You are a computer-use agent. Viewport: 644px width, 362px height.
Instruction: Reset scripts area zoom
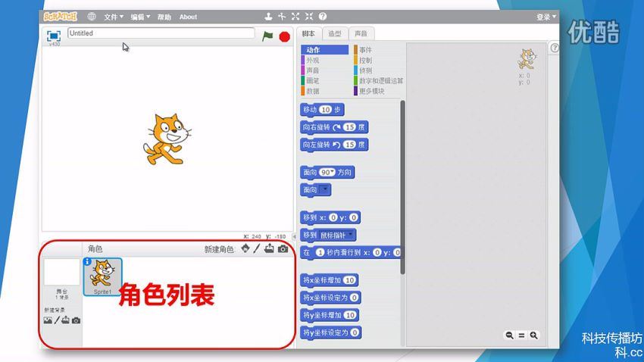click(x=521, y=335)
